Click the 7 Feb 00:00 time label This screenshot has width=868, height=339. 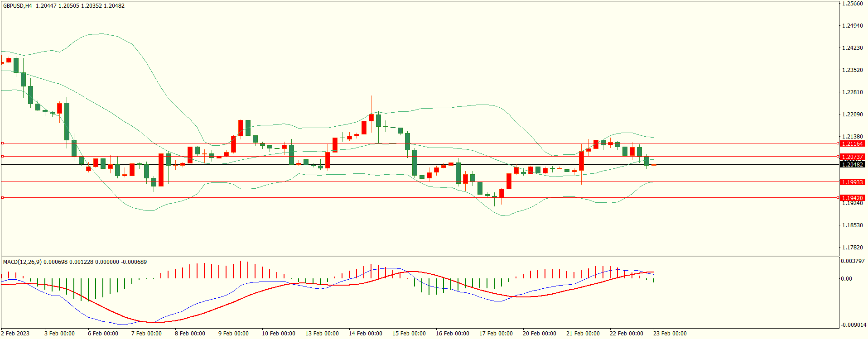click(146, 334)
